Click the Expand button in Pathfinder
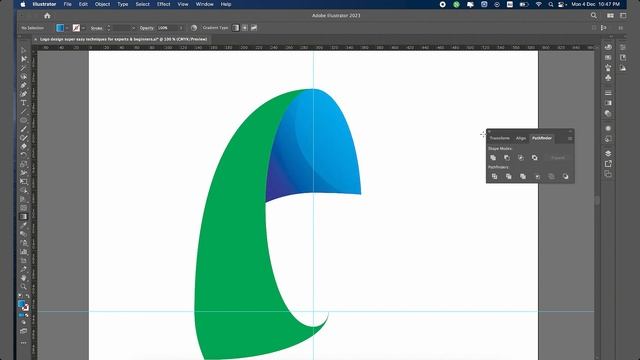 coord(558,158)
